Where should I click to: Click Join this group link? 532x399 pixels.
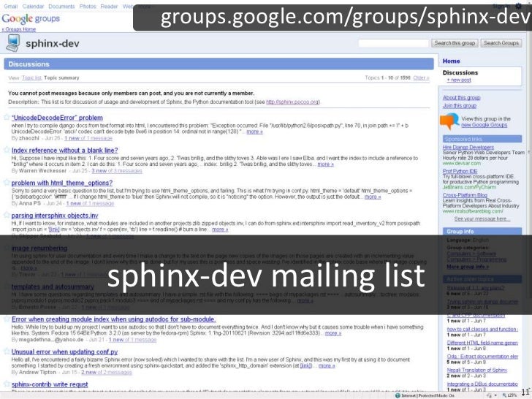(460, 106)
